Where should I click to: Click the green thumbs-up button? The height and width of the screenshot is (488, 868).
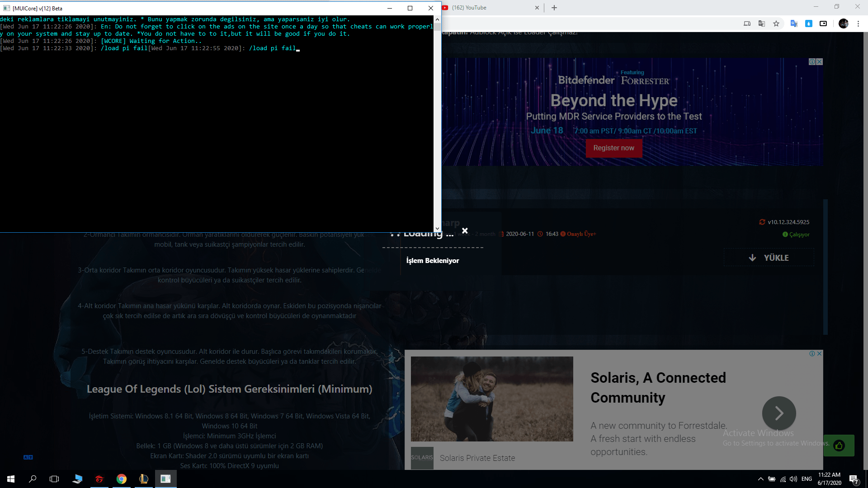[839, 446]
